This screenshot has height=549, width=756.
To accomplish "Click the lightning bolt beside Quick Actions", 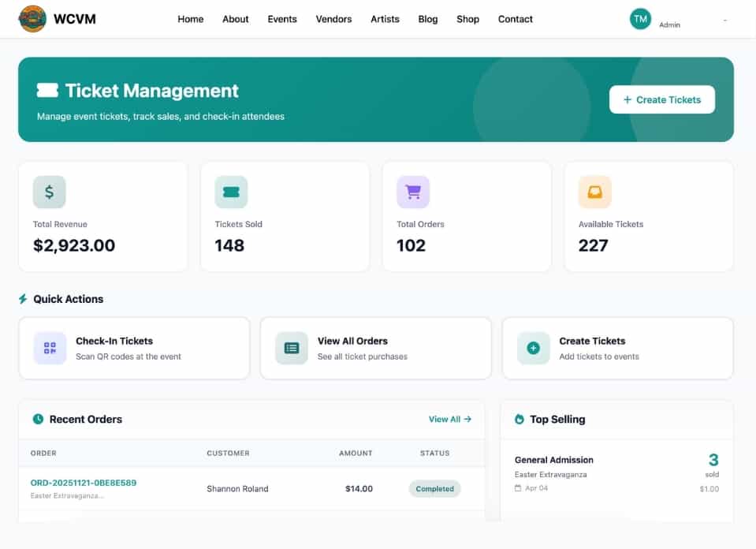I will [x=21, y=299].
